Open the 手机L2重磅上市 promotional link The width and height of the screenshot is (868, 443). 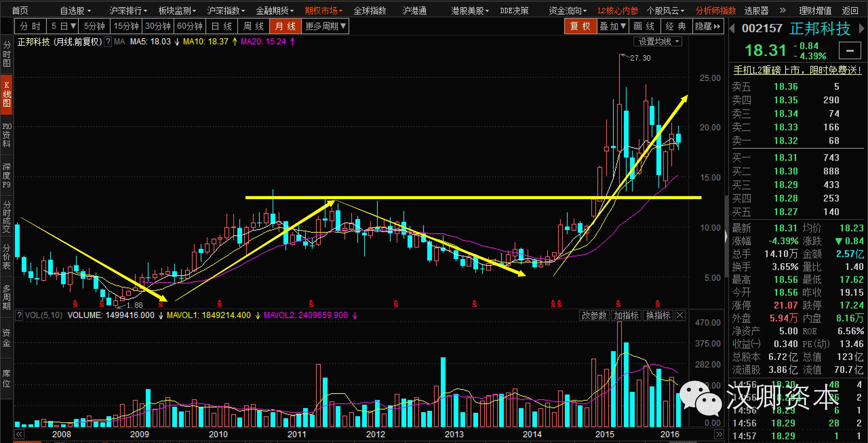coord(797,70)
